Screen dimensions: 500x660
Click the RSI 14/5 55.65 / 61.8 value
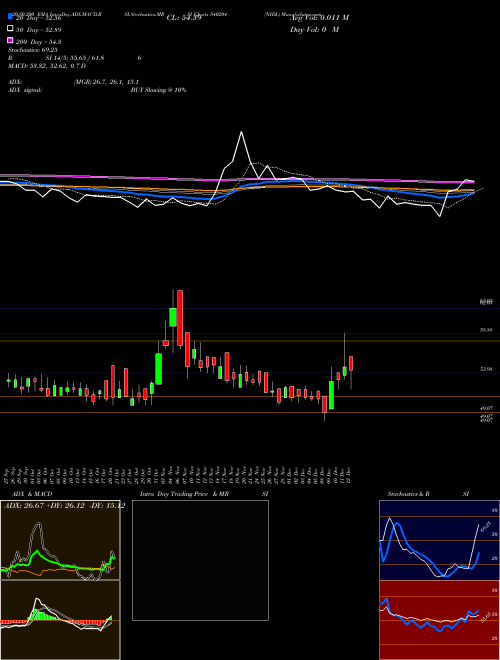tap(75, 58)
